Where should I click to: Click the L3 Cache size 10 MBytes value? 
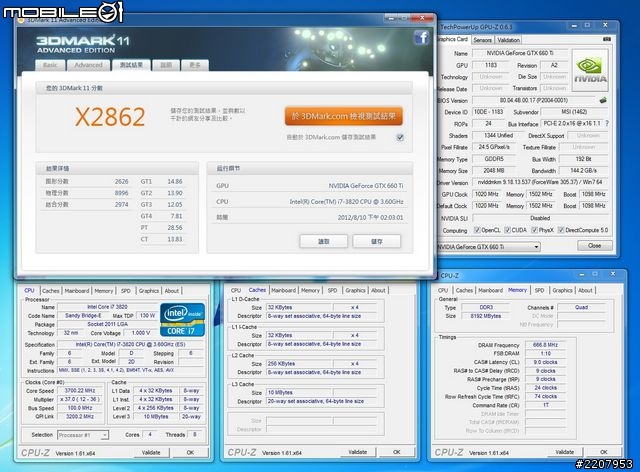pos(299,392)
